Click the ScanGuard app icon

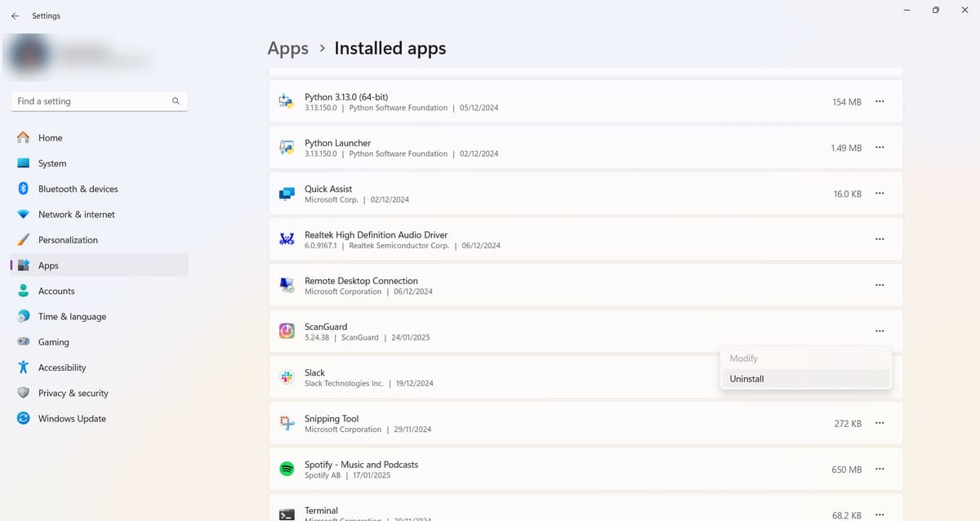(x=287, y=331)
